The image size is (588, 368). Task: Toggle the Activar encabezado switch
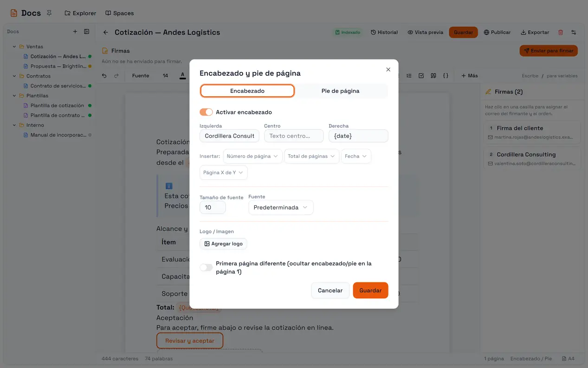click(206, 112)
